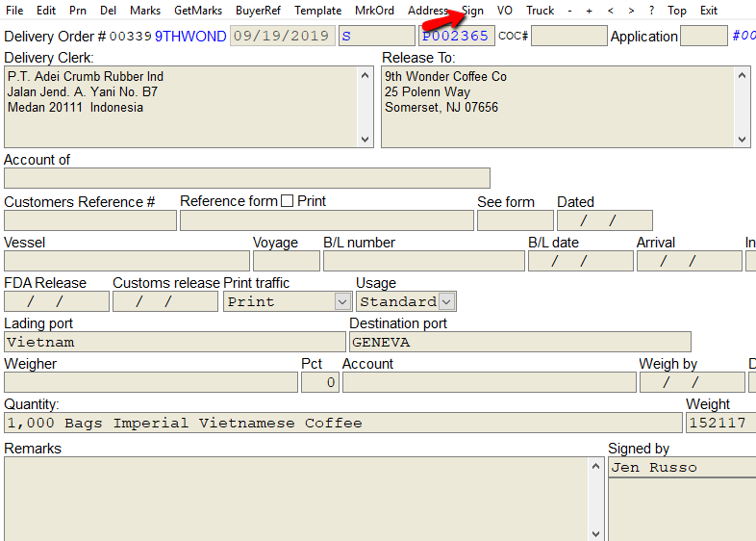
Task: Open the Template menu
Action: coord(317,11)
